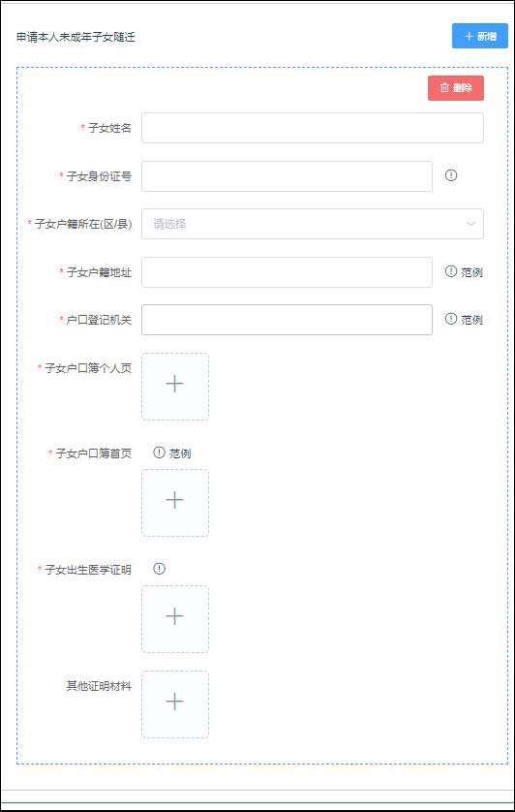Click the info icon beside 子女身份证号
Viewport: 515px width, 812px height.
(x=451, y=175)
